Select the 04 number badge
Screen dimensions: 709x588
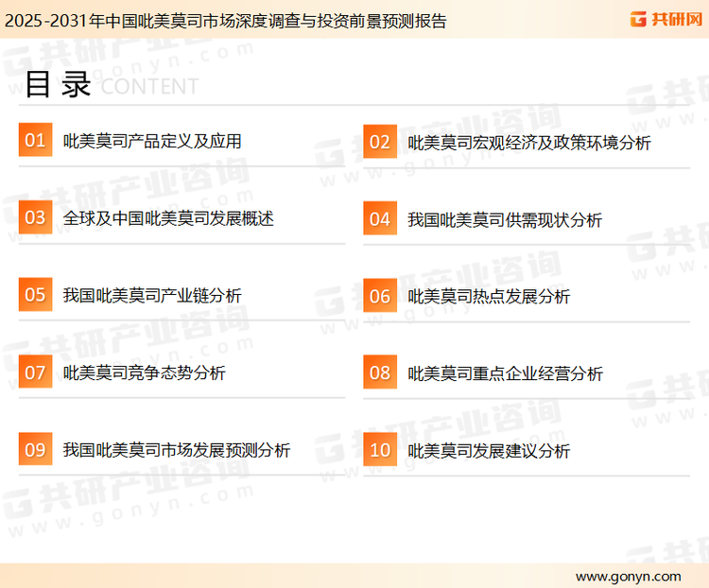(379, 219)
